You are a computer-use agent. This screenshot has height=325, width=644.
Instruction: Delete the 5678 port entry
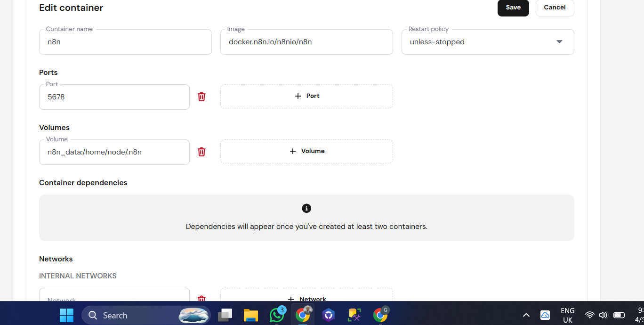click(201, 97)
